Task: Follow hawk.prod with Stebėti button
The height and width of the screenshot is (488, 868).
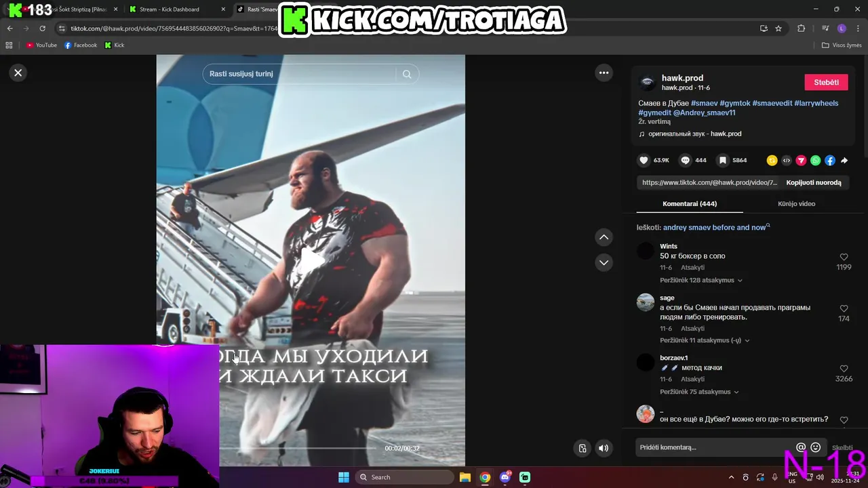Action: click(x=826, y=82)
